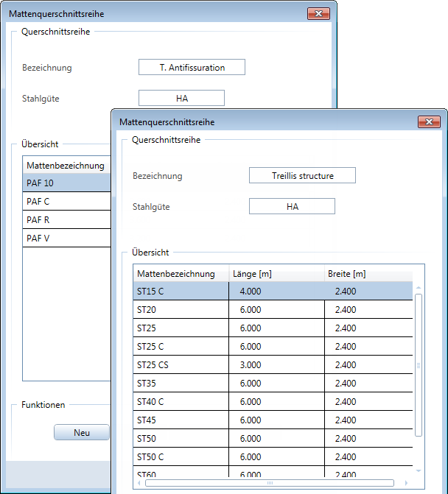
Task: Click the Breite [m] column header
Action: (368, 274)
